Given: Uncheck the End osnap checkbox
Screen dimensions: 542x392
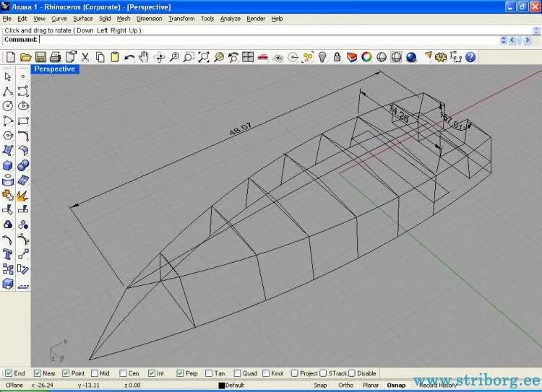Looking at the screenshot, I should [x=9, y=373].
